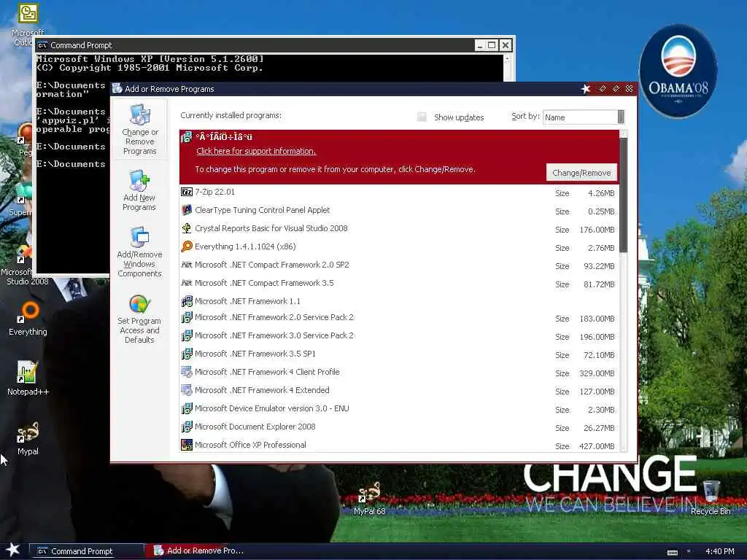Select .NET Compact Framework 3.5 icon
Viewport: 747px width, 560px height.
tap(187, 283)
